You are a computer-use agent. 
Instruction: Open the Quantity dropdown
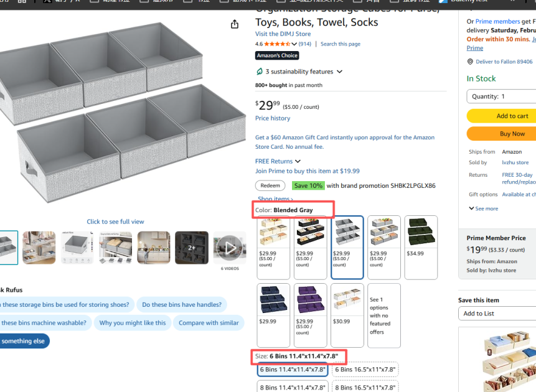[x=501, y=96]
